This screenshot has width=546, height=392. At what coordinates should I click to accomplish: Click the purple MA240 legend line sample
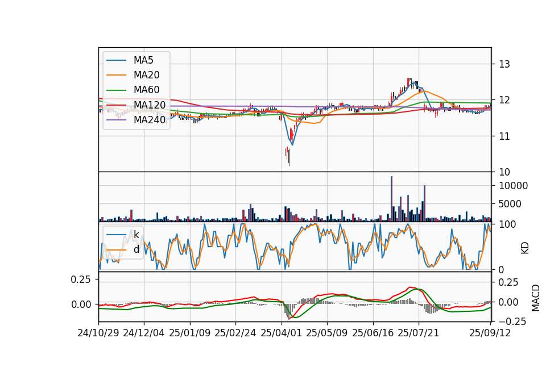[116, 120]
